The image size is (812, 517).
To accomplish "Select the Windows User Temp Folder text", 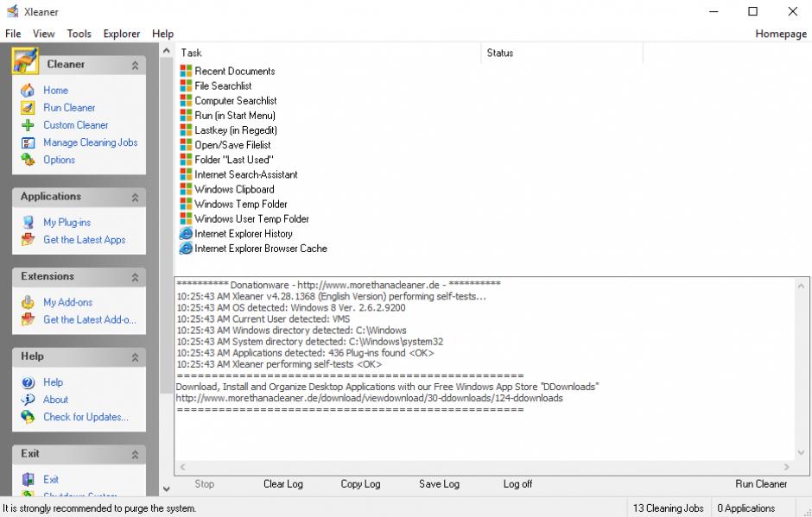I will click(251, 219).
